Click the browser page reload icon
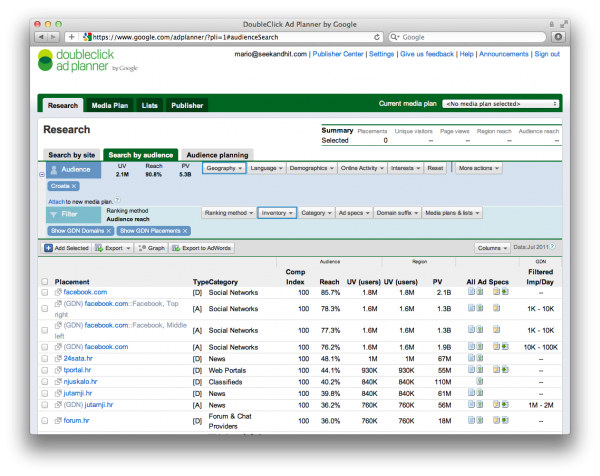This screenshot has height=476, width=600. click(x=377, y=37)
